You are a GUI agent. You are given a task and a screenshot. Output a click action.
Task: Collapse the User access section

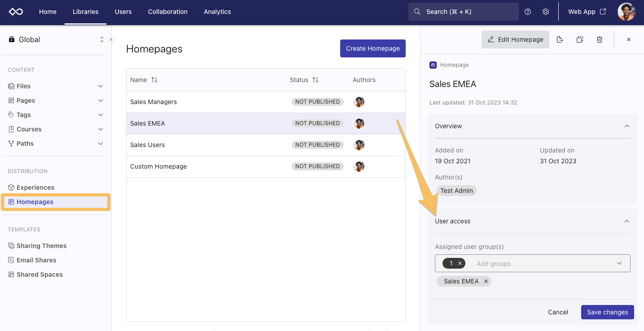pos(627,221)
